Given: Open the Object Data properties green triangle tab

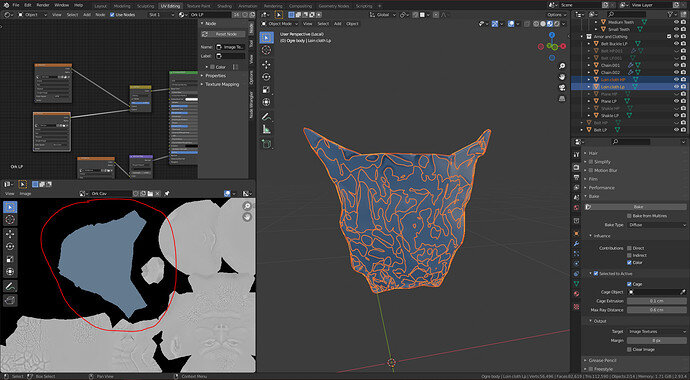Looking at the screenshot, I should click(576, 284).
